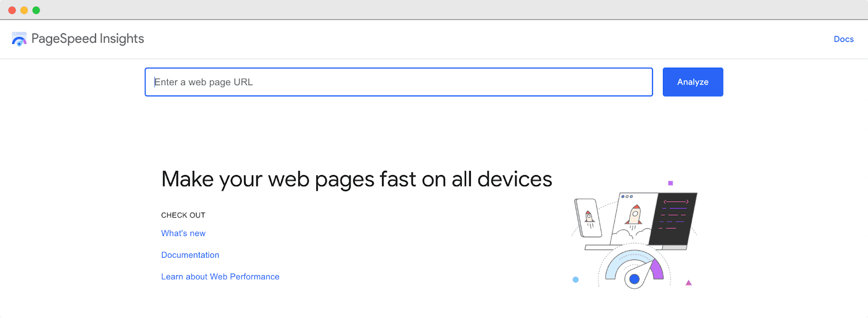
Task: Click the CHECK OUT label
Action: click(183, 215)
